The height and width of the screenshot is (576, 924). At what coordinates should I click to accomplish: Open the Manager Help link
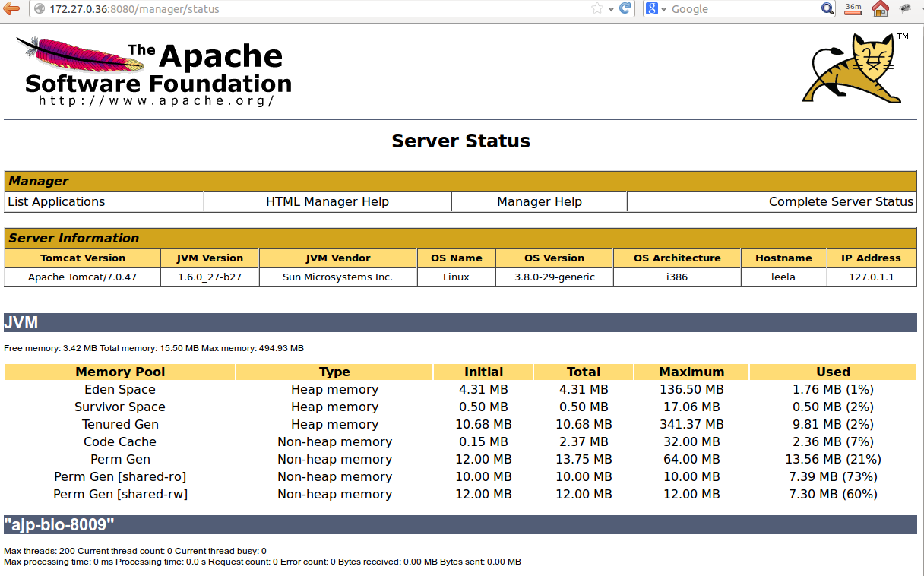pos(540,201)
